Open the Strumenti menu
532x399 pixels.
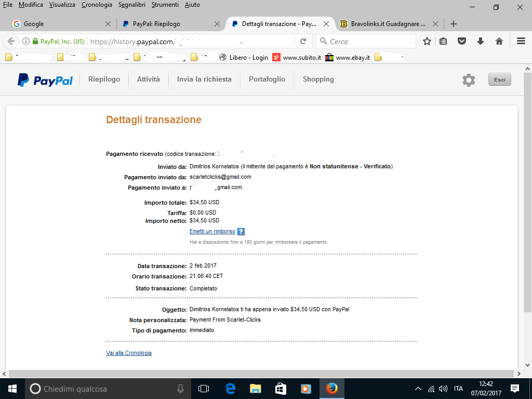pos(165,5)
